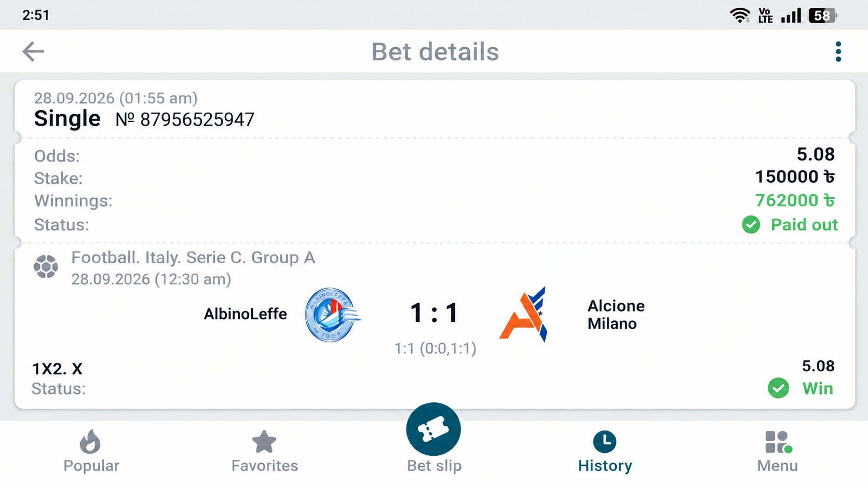Viewport: 868px width, 488px height.
Task: Tap the 1:1 match score
Action: 434,313
